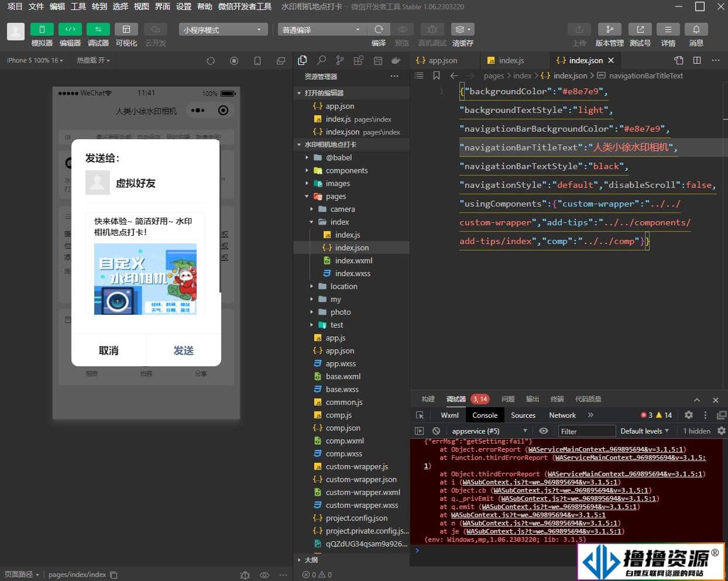Click the 发送 button in share dialog
The height and width of the screenshot is (581, 728).
coord(183,350)
